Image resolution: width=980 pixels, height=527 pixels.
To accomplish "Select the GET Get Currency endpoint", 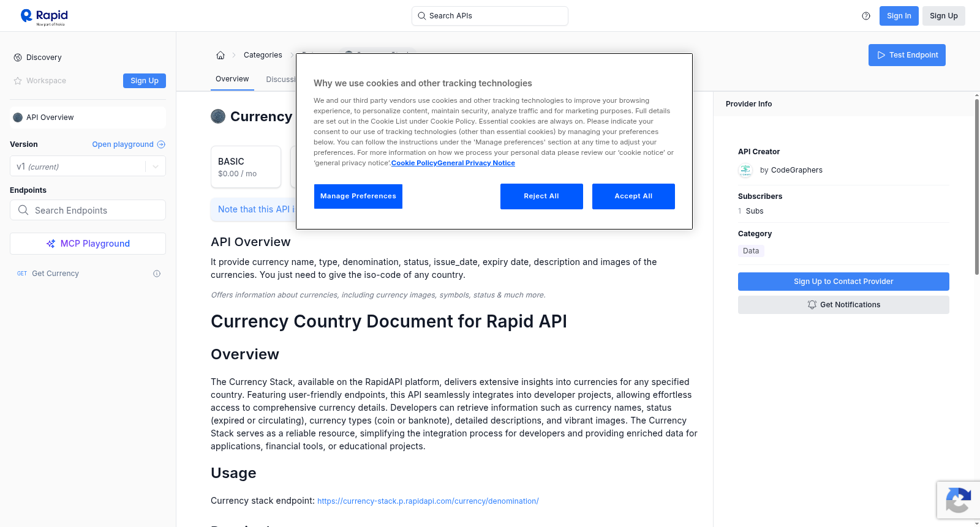I will point(88,274).
